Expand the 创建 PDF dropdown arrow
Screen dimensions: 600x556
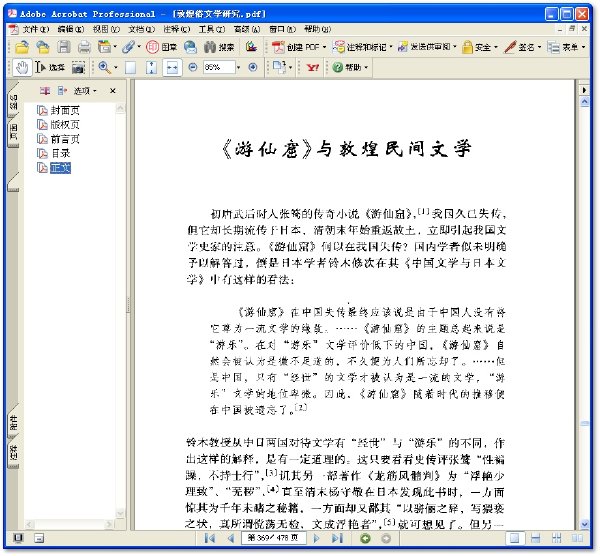(x=324, y=47)
